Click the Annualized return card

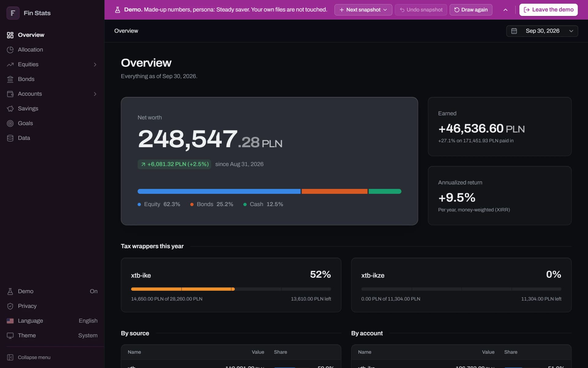(499, 196)
